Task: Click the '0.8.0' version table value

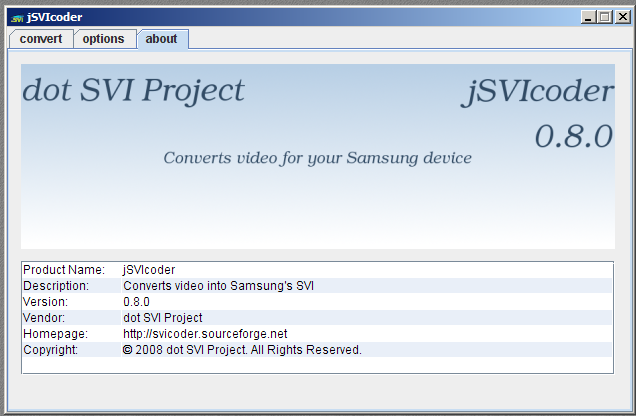Action: pyautogui.click(x=366, y=302)
